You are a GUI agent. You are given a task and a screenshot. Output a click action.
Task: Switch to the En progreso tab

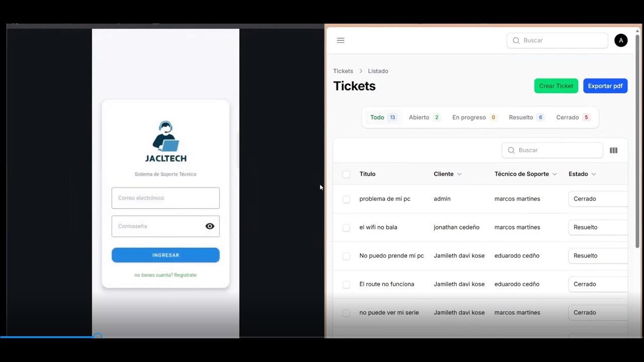point(474,117)
